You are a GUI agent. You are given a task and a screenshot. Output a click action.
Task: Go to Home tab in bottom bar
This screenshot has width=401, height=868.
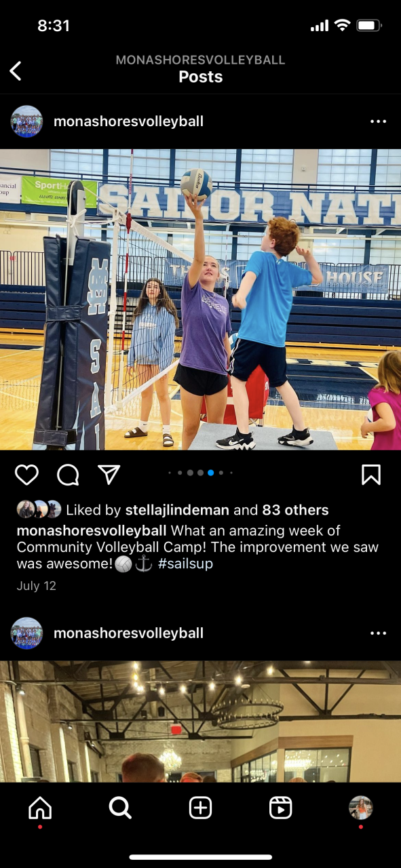40,808
